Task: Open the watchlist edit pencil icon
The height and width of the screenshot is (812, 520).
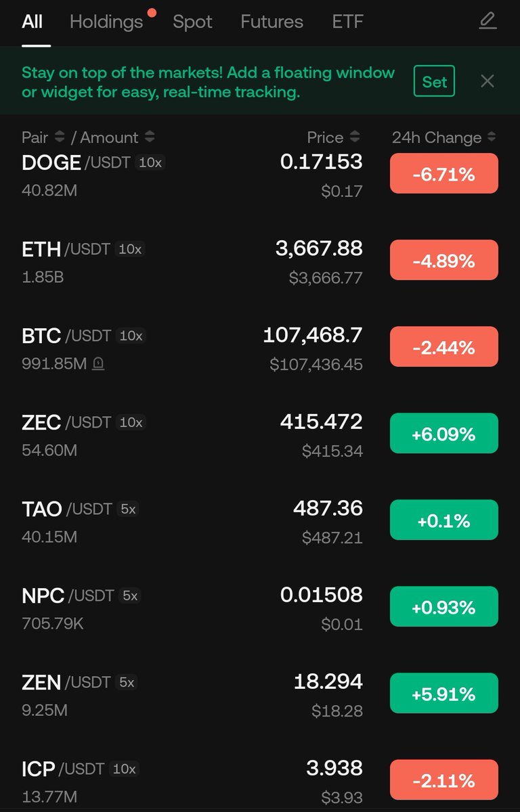Action: click(487, 22)
